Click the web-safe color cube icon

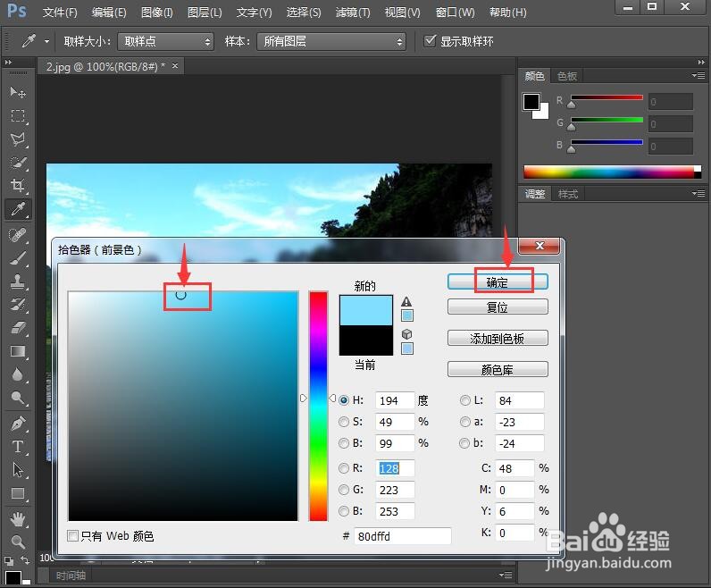point(406,334)
